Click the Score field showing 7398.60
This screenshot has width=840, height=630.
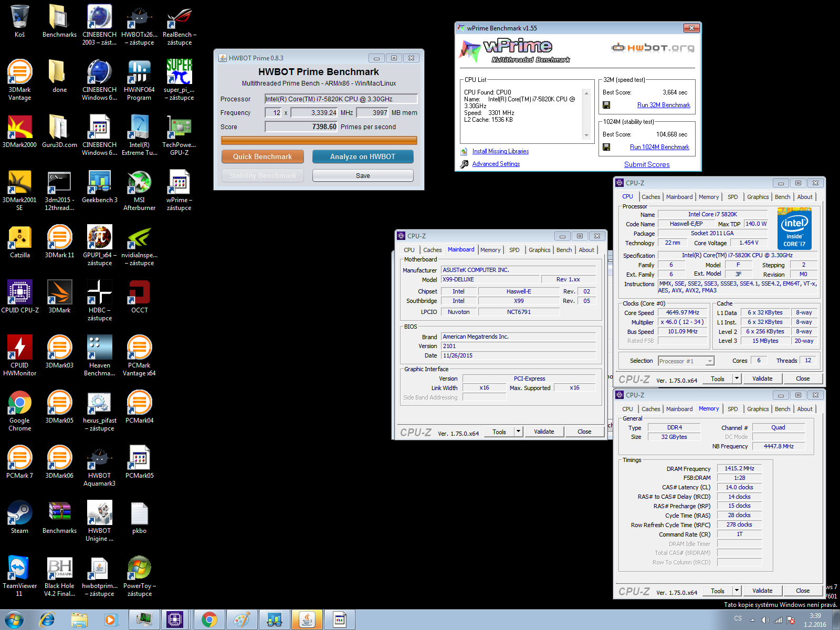(x=301, y=127)
